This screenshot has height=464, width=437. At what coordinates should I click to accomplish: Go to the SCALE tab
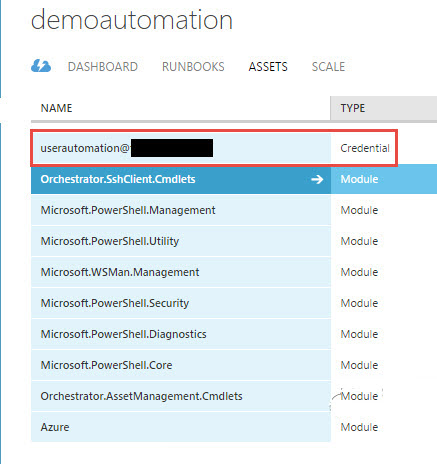(328, 67)
